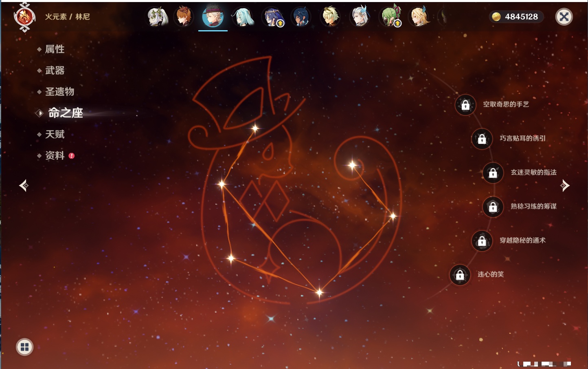Go to previous character with left arrow
The image size is (588, 369).
pos(24,186)
